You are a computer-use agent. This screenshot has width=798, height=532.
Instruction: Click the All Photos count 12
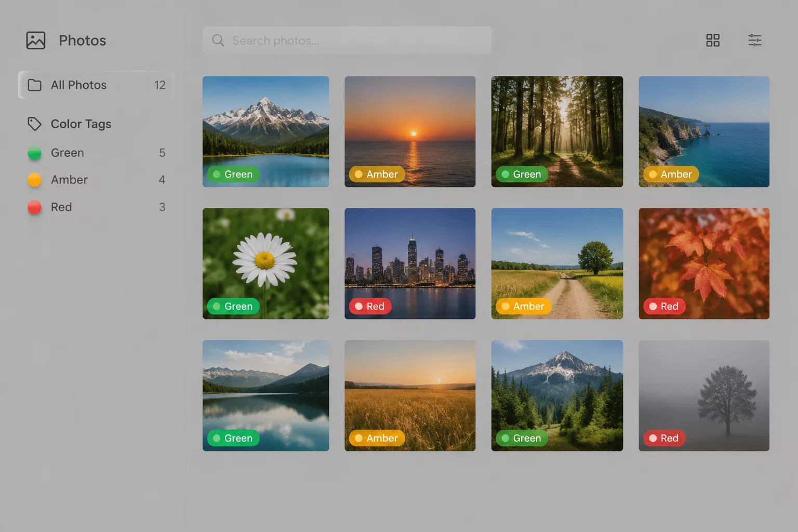160,85
